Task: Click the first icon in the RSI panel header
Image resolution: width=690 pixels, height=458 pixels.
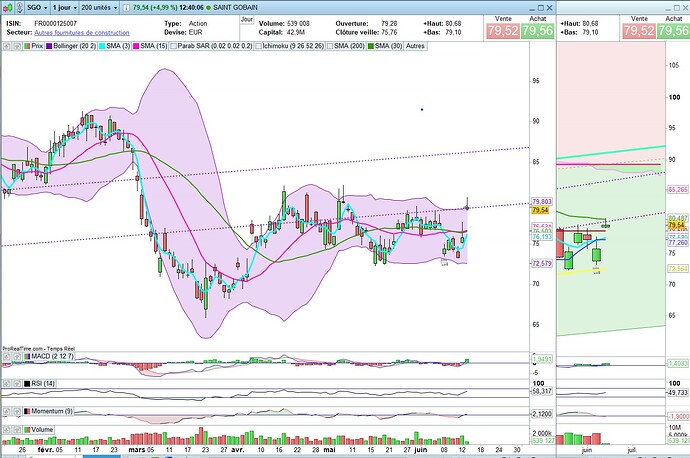Action: tap(7, 384)
